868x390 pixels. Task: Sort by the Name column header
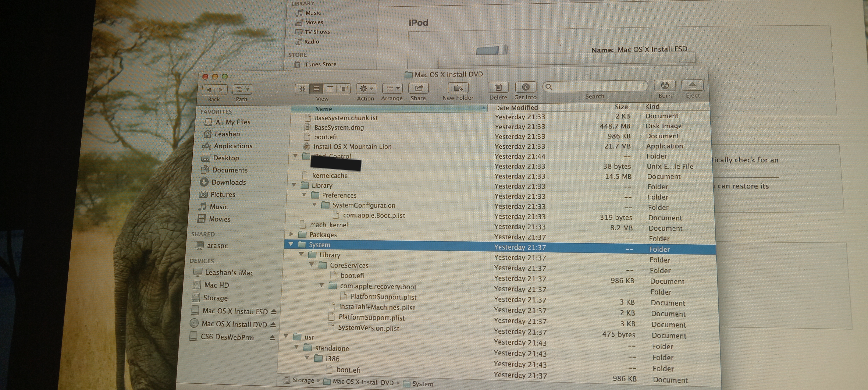(x=389, y=109)
